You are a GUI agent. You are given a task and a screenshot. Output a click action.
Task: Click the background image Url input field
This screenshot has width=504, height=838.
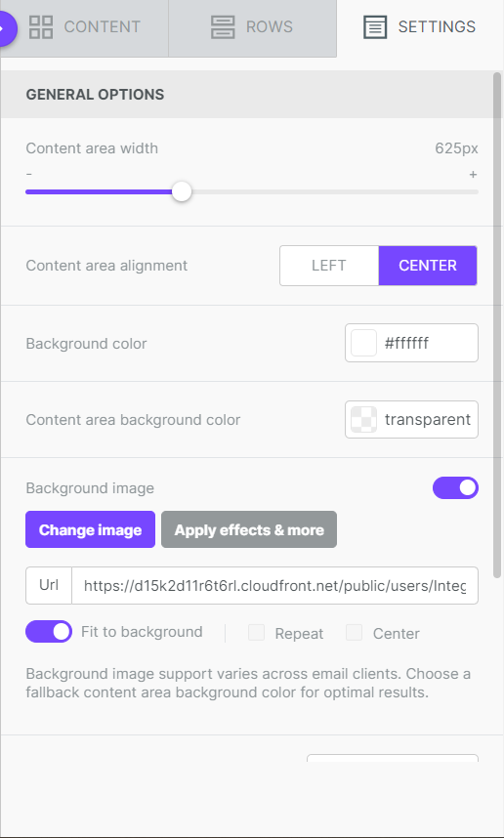pos(274,586)
